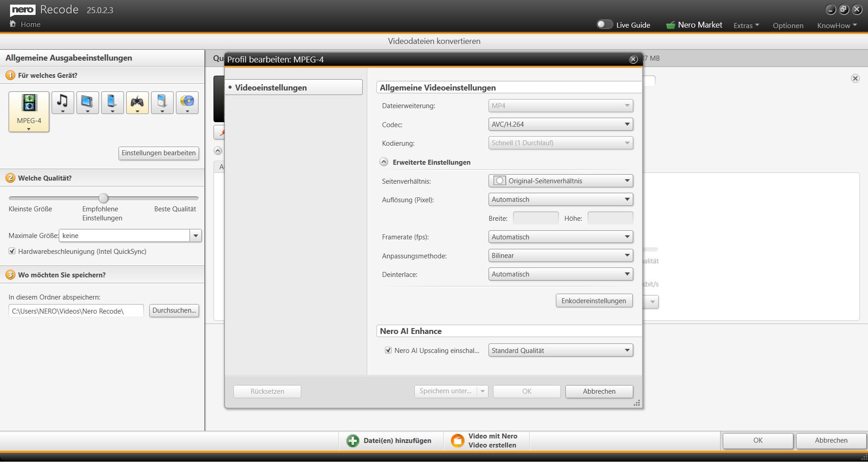Open the Codec AVC/H.264 dropdown
Image resolution: width=868 pixels, height=462 pixels.
[x=560, y=124]
